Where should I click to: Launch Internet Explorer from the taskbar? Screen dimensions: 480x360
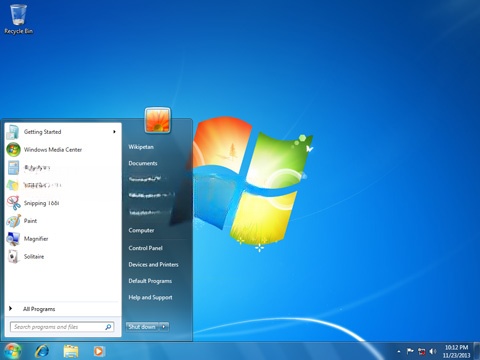pos(42,351)
